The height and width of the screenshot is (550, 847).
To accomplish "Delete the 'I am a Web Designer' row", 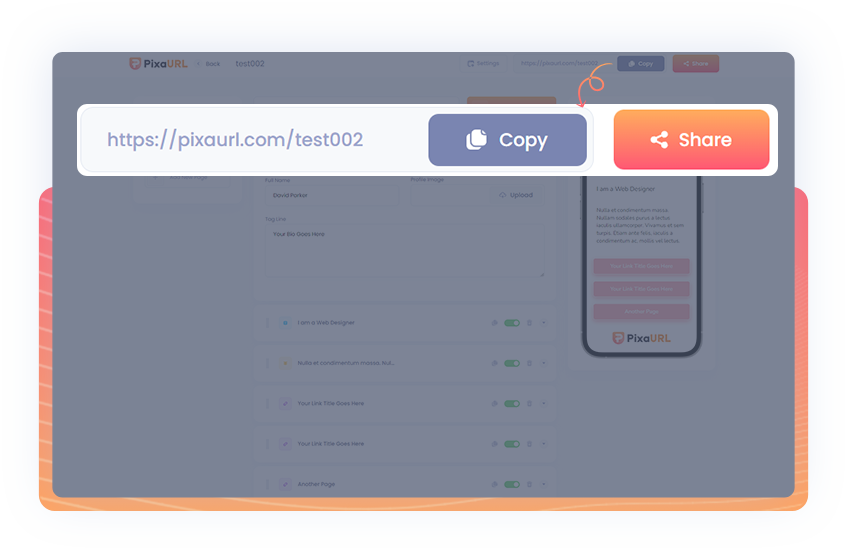I will point(529,323).
